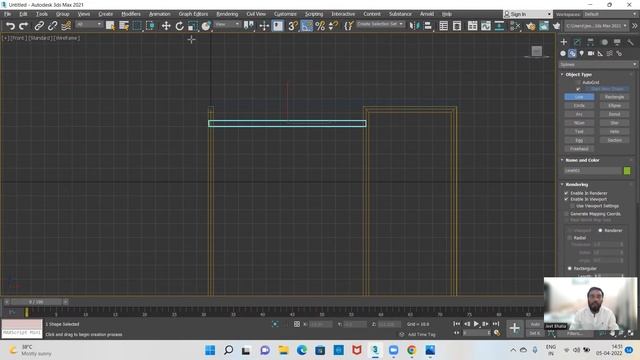
Task: Click the Circle spline button
Action: 579,105
